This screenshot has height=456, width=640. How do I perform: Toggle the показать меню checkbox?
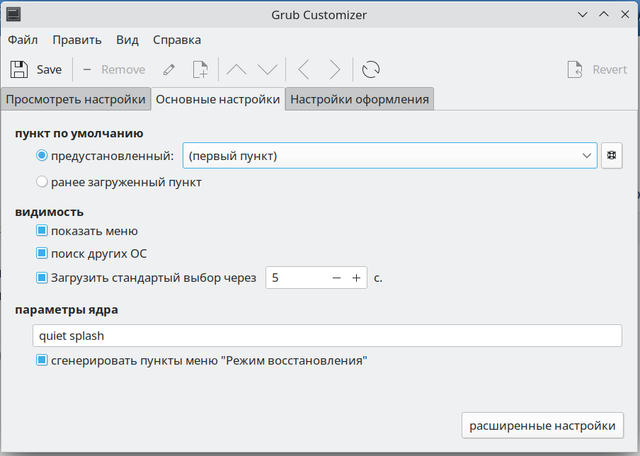click(x=42, y=231)
